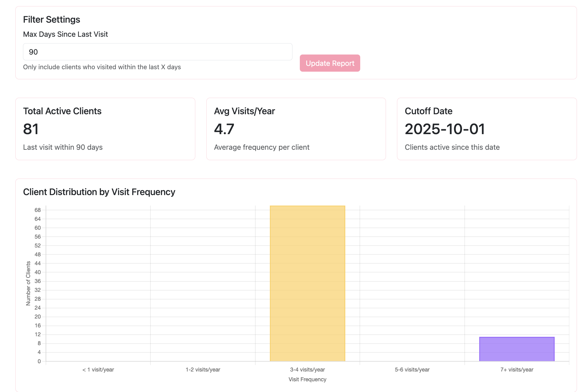Select the value 81 in Total Active Clients
The height and width of the screenshot is (392, 588).
[x=31, y=129]
